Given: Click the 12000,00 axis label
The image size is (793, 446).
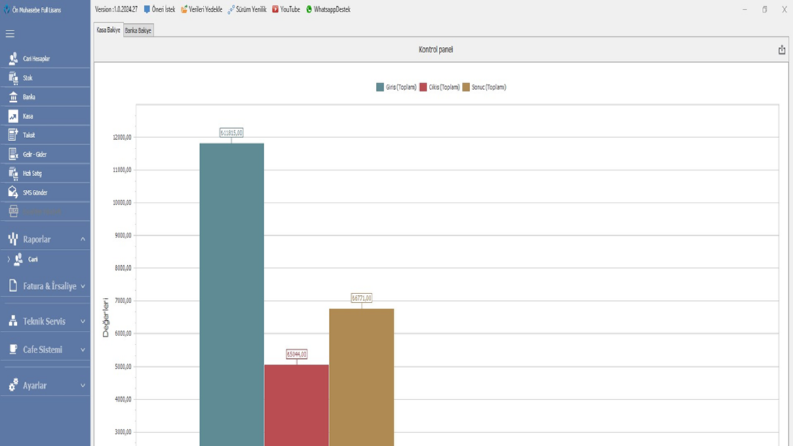Looking at the screenshot, I should pos(122,137).
